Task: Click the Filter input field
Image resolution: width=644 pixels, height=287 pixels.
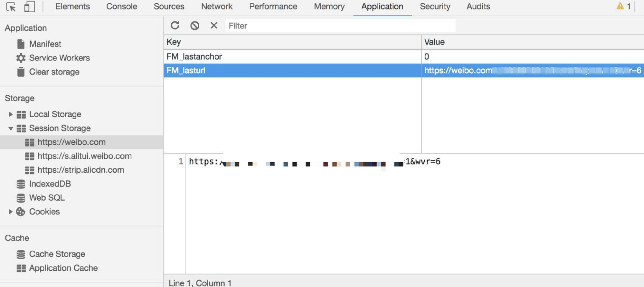Action: (340, 26)
